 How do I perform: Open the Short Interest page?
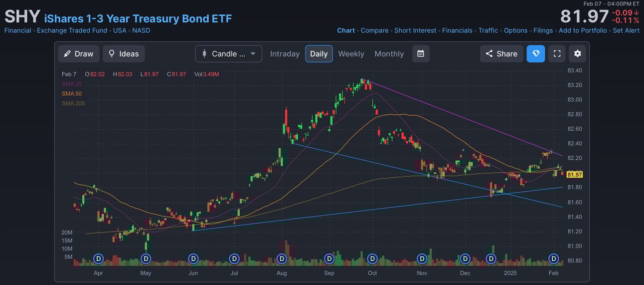415,30
